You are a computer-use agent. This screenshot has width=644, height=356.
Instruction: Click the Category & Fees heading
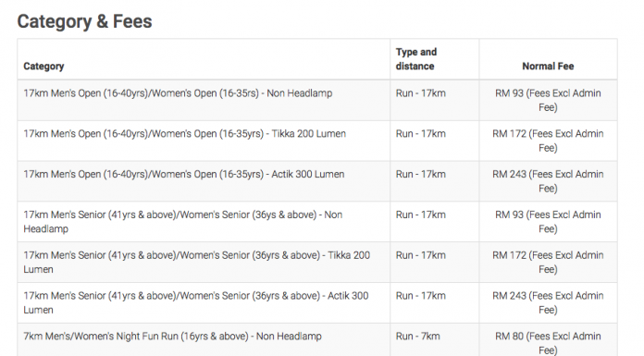(x=84, y=21)
